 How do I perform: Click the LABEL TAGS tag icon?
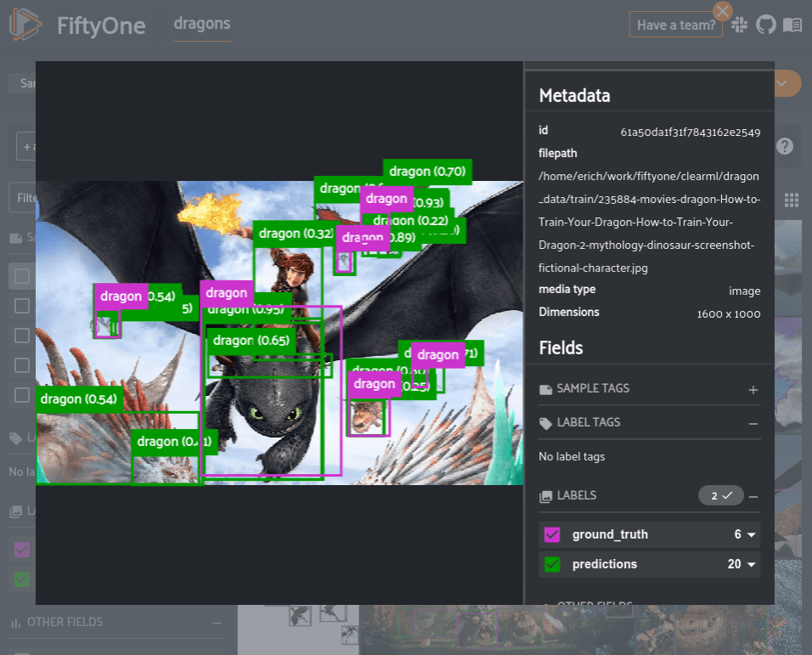coord(545,424)
